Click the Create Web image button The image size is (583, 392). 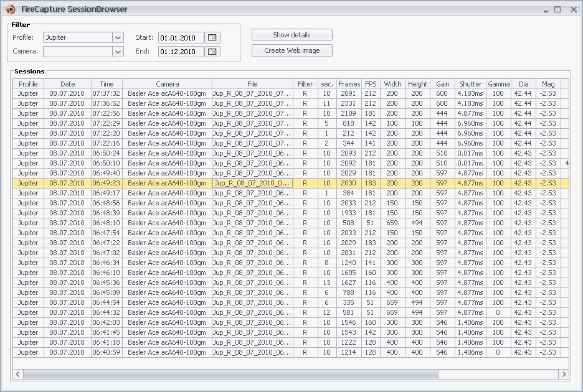coord(292,50)
